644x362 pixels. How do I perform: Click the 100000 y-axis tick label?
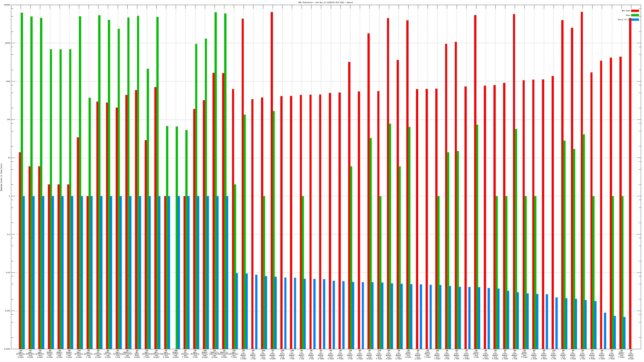coord(7,5)
